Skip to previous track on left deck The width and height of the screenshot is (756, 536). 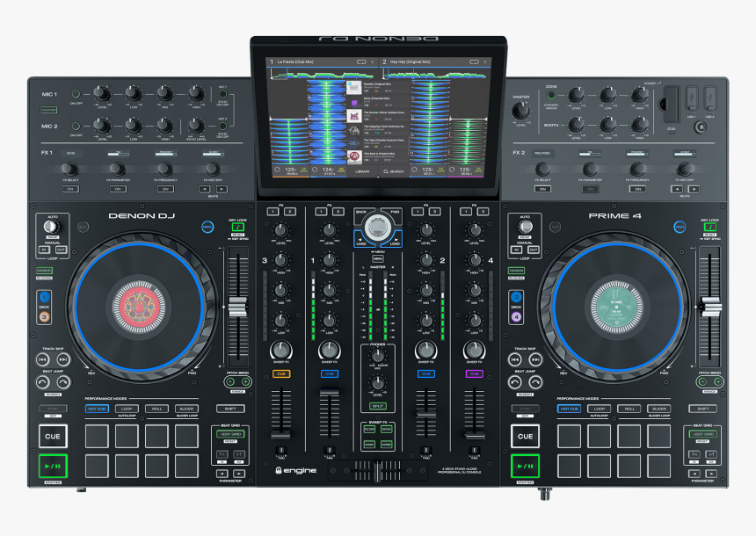click(42, 359)
